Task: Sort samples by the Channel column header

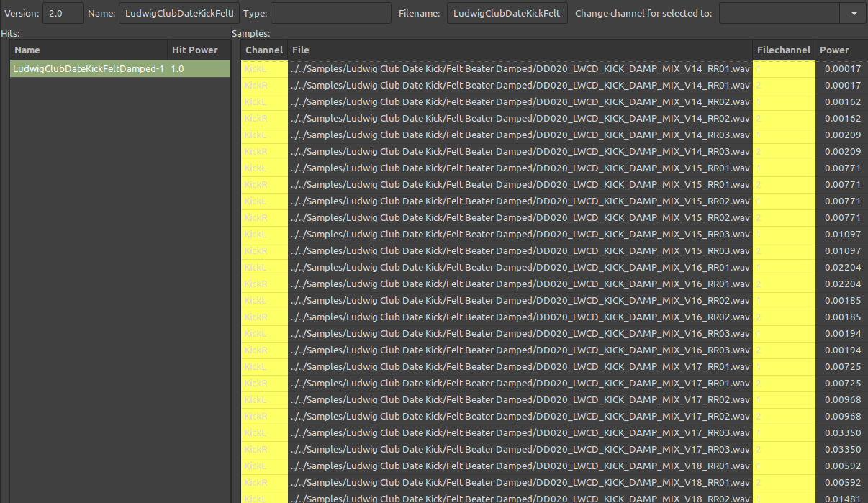Action: tap(264, 50)
